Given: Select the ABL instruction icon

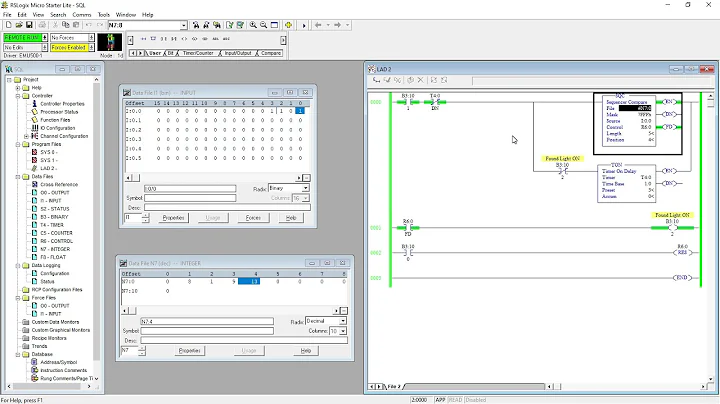Looking at the screenshot, I should tap(216, 39).
